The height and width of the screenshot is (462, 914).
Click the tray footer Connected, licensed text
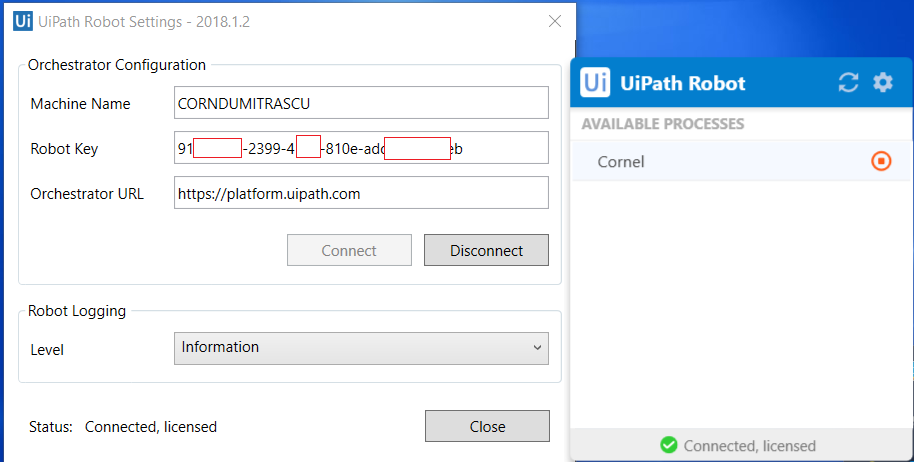749,446
